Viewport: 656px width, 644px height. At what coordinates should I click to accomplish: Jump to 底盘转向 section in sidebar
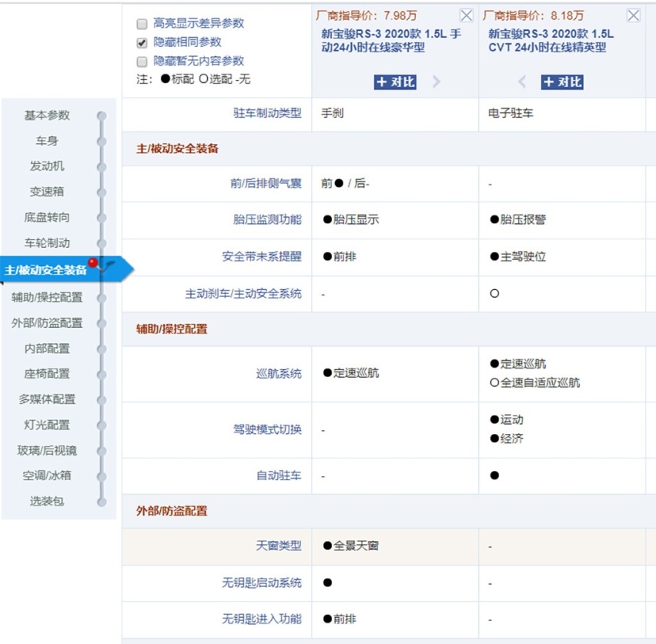pos(47,218)
